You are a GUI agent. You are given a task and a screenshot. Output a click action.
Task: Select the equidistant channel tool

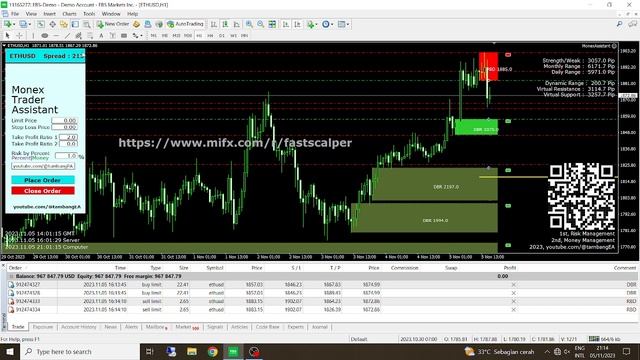(x=78, y=36)
